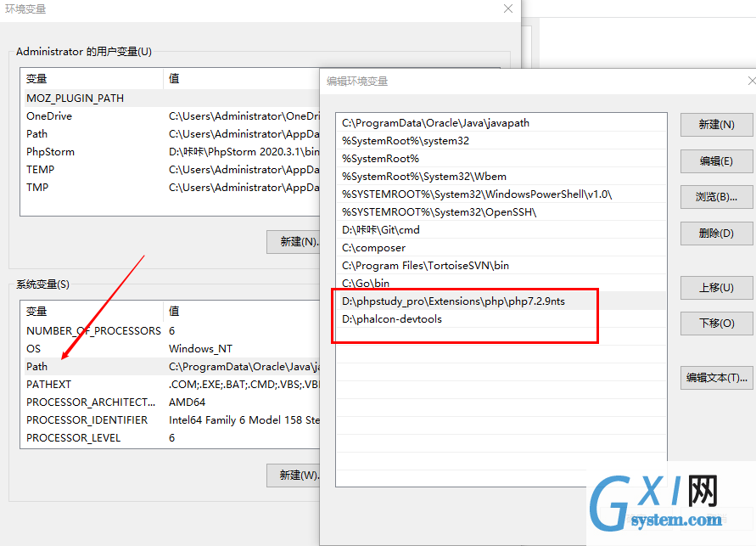756x546 pixels.
Task: Select the WindowsPowerShell\v1.0\ path entry
Action: tap(501, 194)
